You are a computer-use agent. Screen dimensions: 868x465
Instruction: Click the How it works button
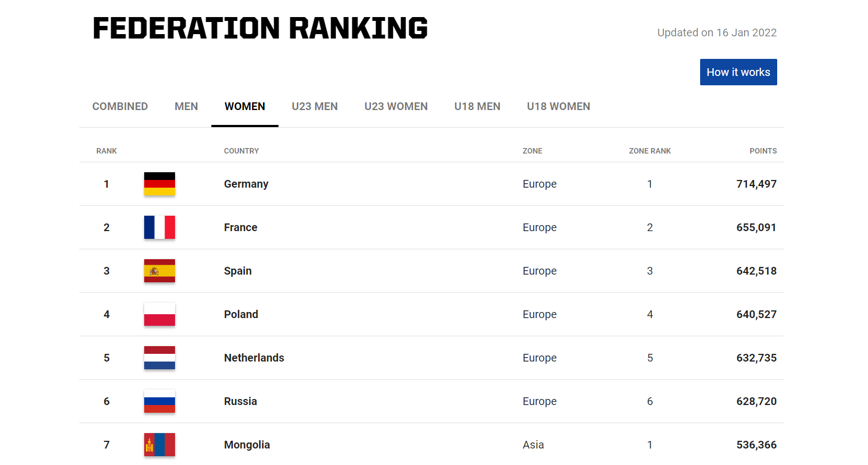[x=738, y=72]
